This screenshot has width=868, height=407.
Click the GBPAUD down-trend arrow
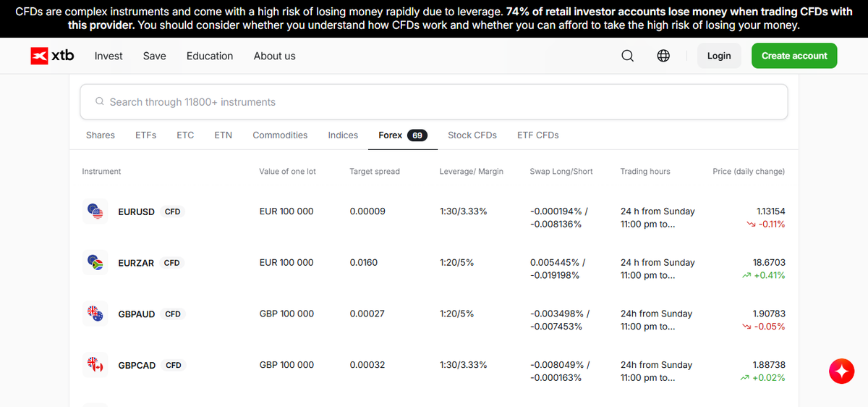(x=747, y=327)
